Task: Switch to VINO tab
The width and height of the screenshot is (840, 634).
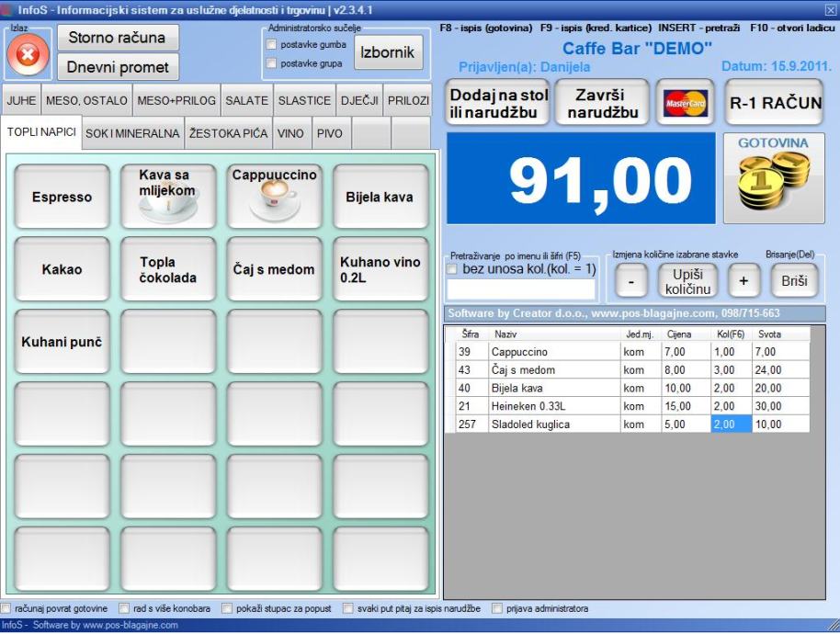Action: [290, 133]
